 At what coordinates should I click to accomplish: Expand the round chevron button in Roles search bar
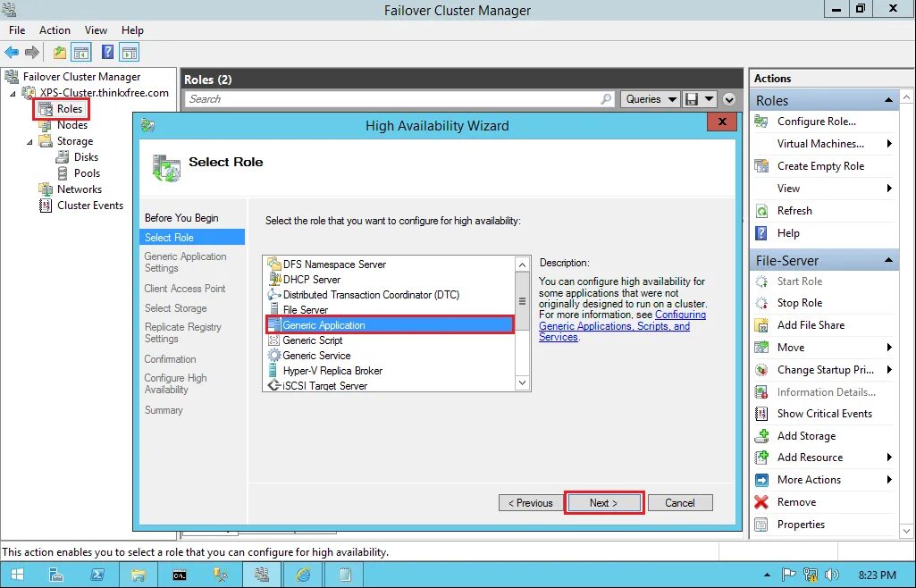729,99
